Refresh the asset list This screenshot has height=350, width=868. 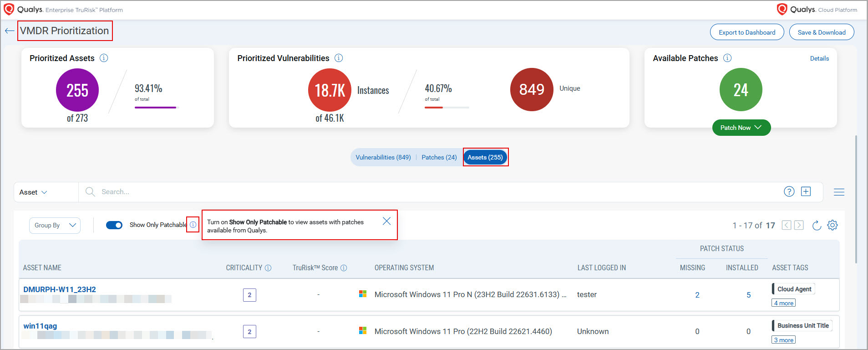tap(817, 225)
